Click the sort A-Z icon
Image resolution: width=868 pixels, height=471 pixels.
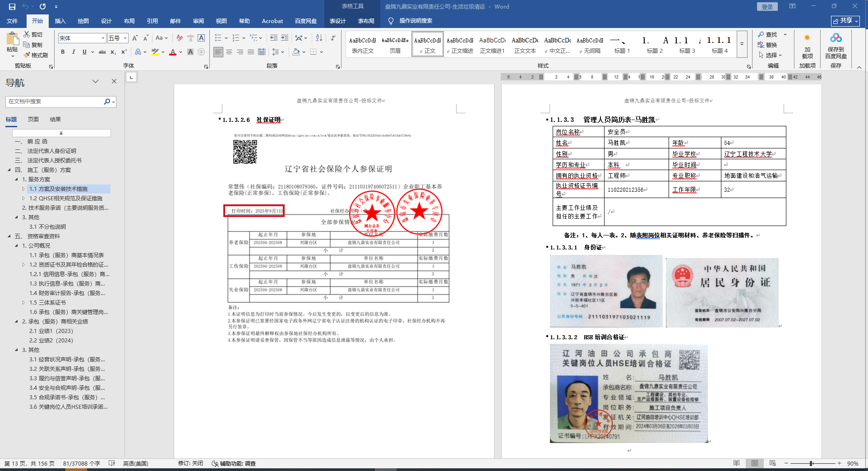click(319, 38)
